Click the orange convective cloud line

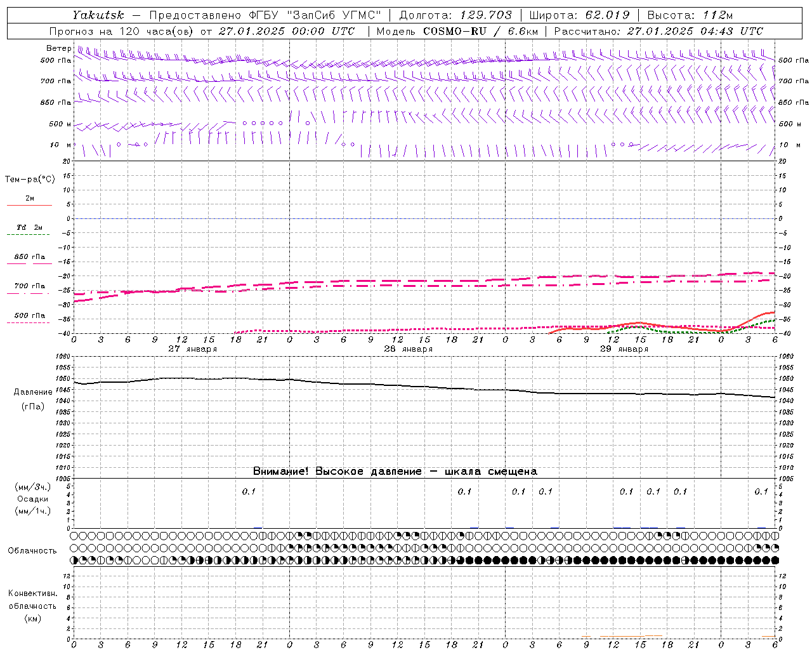[x=622, y=636]
